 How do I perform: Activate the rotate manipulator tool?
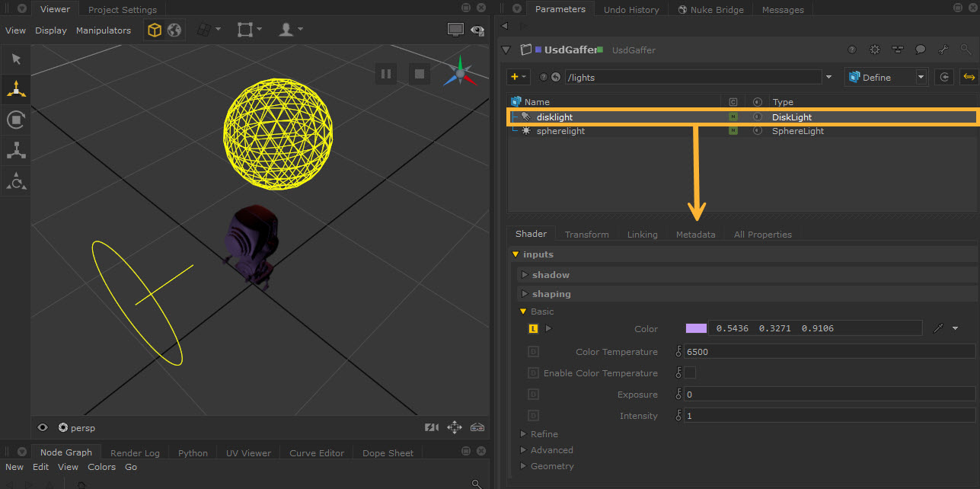point(15,120)
